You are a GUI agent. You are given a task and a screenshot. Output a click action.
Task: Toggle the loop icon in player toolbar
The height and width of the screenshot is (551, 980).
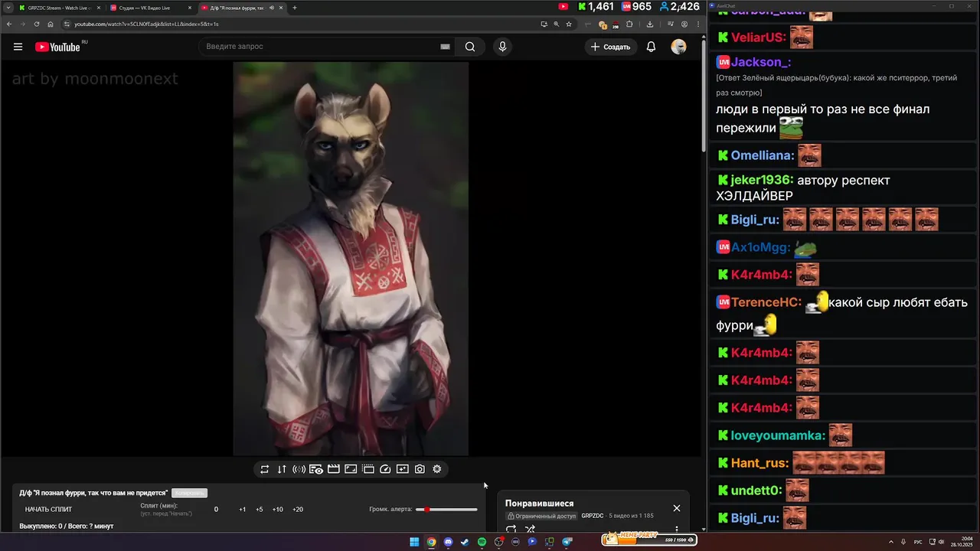(x=264, y=469)
